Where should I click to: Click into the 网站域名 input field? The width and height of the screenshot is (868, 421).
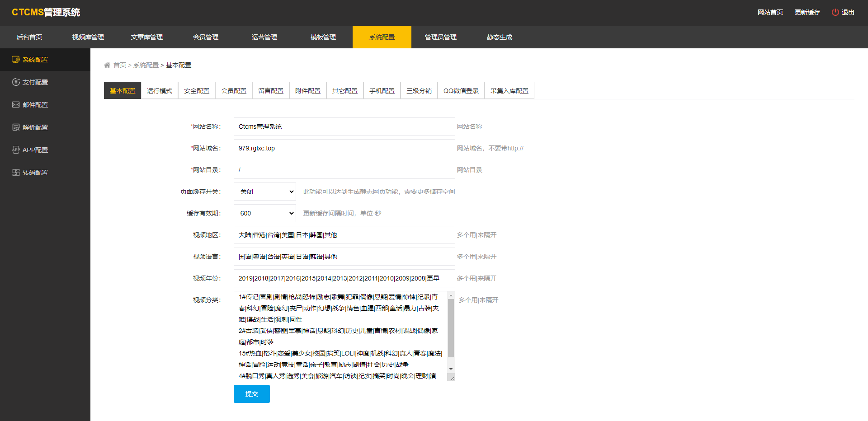point(344,148)
